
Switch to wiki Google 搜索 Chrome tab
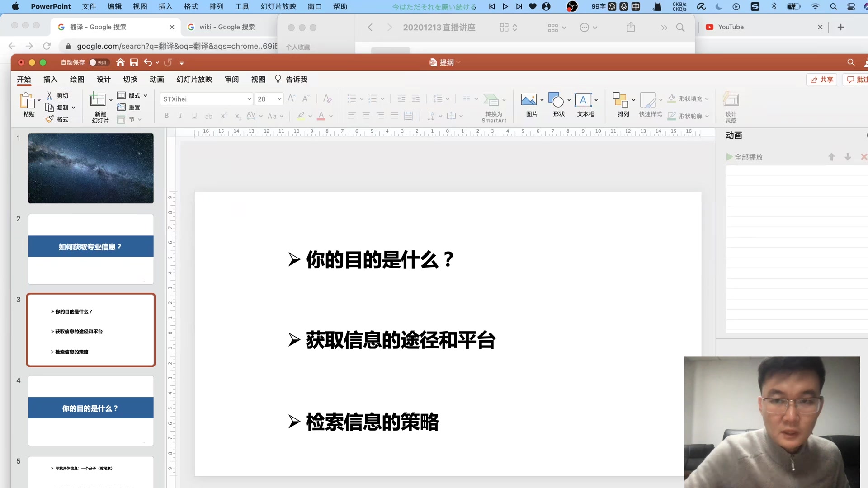point(227,27)
